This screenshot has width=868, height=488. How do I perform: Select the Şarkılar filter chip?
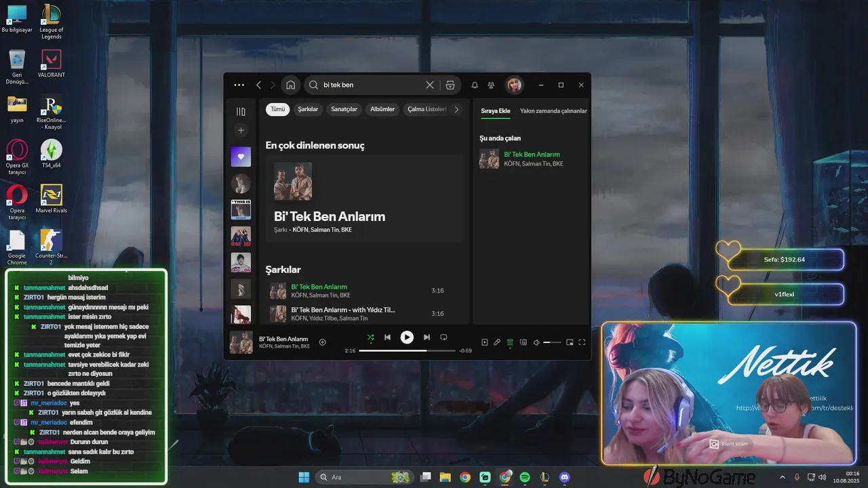click(308, 109)
